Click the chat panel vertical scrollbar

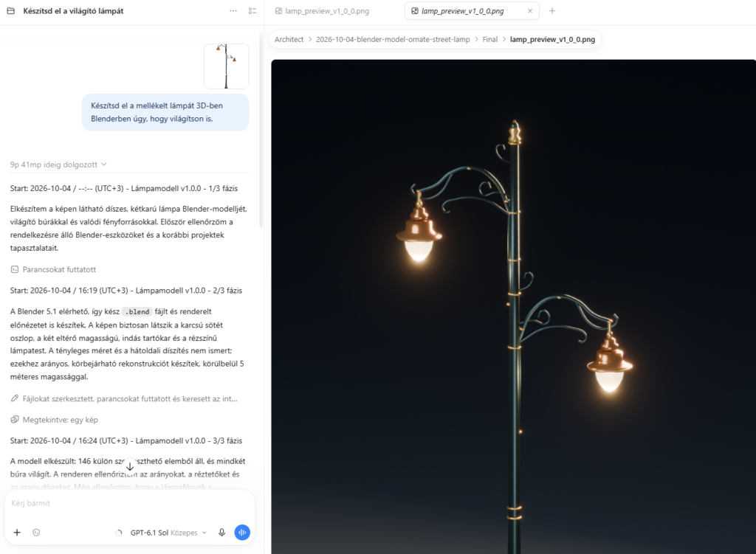point(261,128)
